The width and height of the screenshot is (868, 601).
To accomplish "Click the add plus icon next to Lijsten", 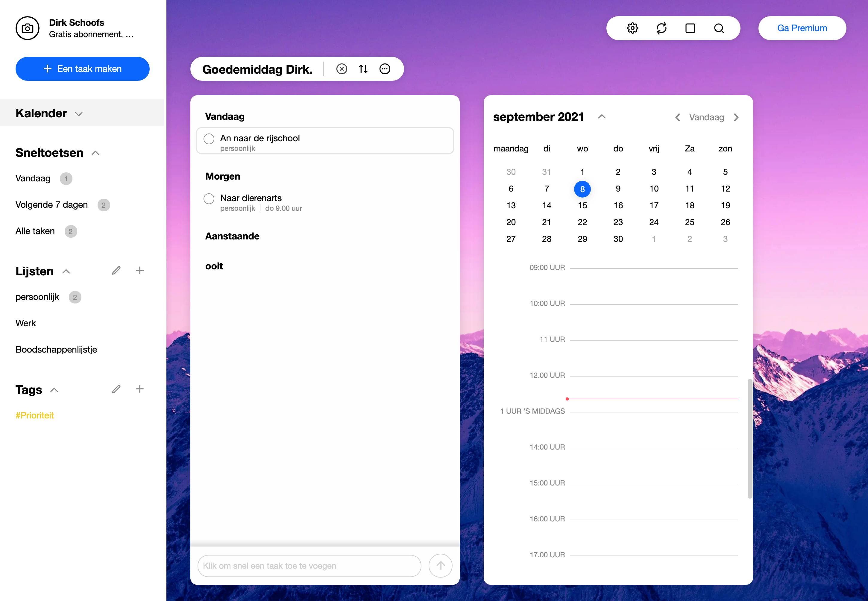I will point(140,270).
